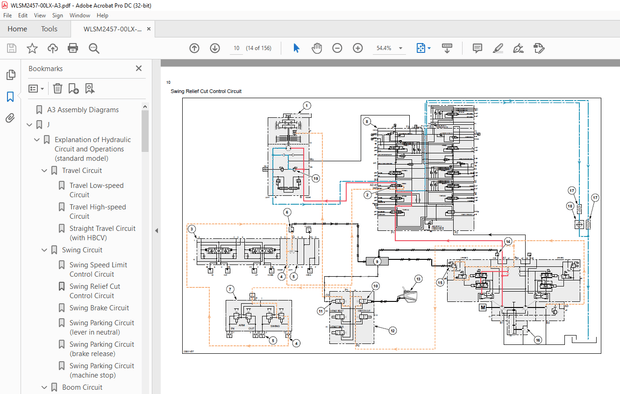
Task: Click the 54.4% zoom value field
Action: pyautogui.click(x=384, y=48)
